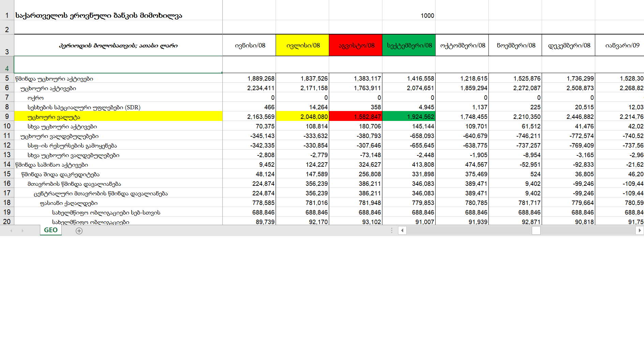Screen dimensions: 644x345
Task: Select the green სექტემბერი/08 header cell
Action: (409, 45)
